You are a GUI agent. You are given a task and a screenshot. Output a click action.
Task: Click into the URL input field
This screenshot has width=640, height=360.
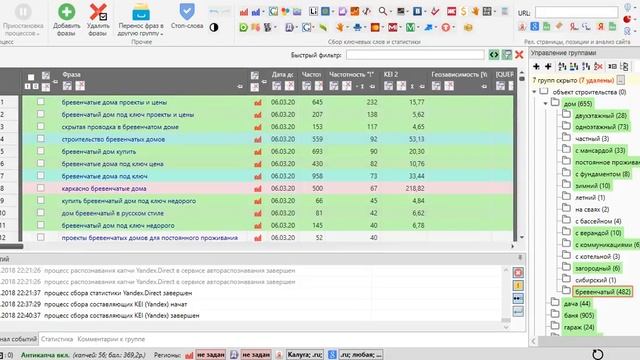(576, 12)
